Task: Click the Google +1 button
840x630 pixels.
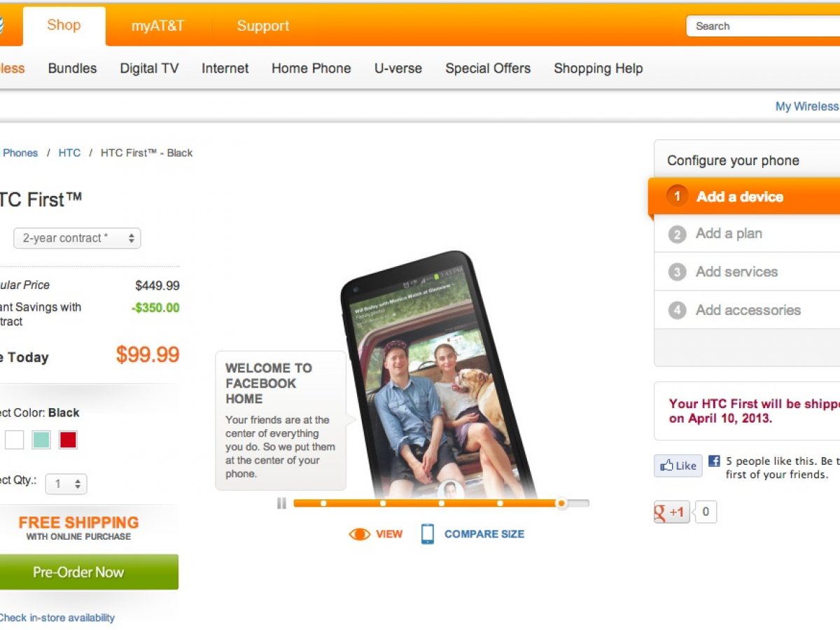Action: (671, 512)
